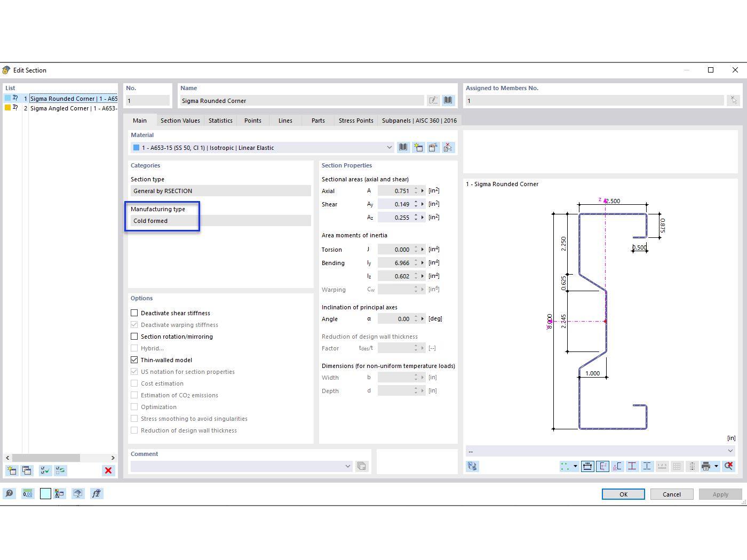Screen dimensions: 747x560
Task: Delete the material assignment with red-cross icon
Action: [448, 147]
